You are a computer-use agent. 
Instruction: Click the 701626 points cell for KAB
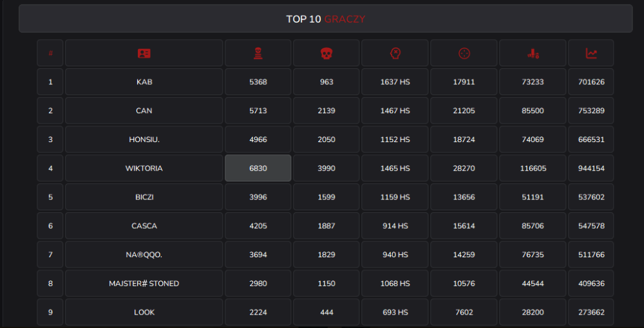pos(591,82)
